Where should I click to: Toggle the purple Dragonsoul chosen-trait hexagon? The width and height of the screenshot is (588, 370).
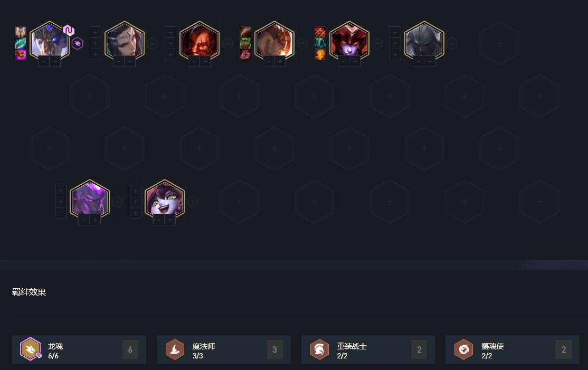77,43
